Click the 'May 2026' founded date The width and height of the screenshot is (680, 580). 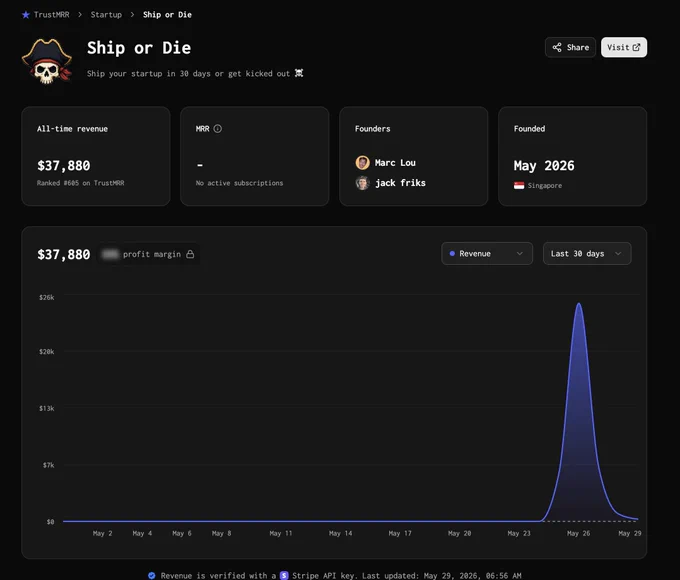pos(544,165)
